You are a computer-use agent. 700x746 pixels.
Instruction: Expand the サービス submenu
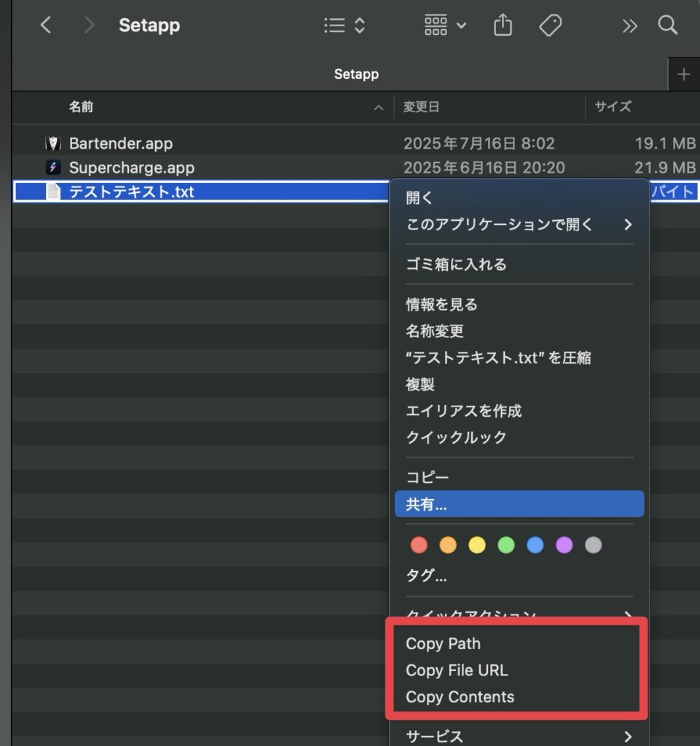(x=519, y=736)
